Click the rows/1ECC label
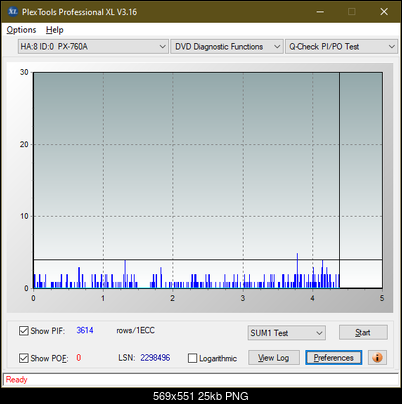The image size is (402, 404). click(x=135, y=330)
